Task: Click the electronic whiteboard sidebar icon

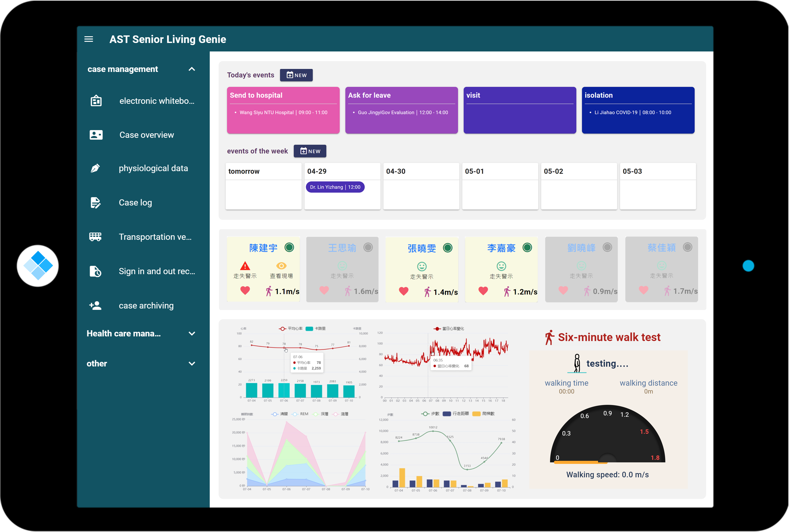Action: 96,101
